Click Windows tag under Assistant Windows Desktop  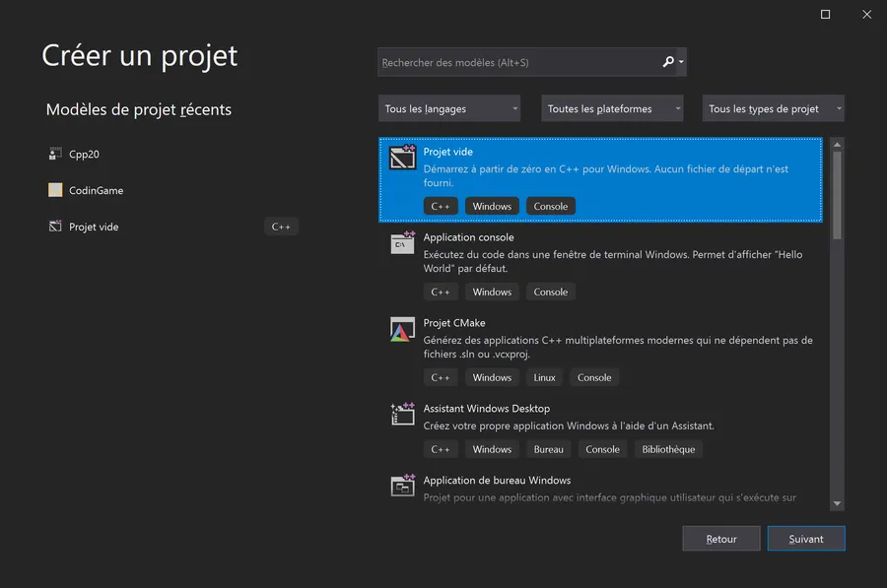tap(492, 449)
